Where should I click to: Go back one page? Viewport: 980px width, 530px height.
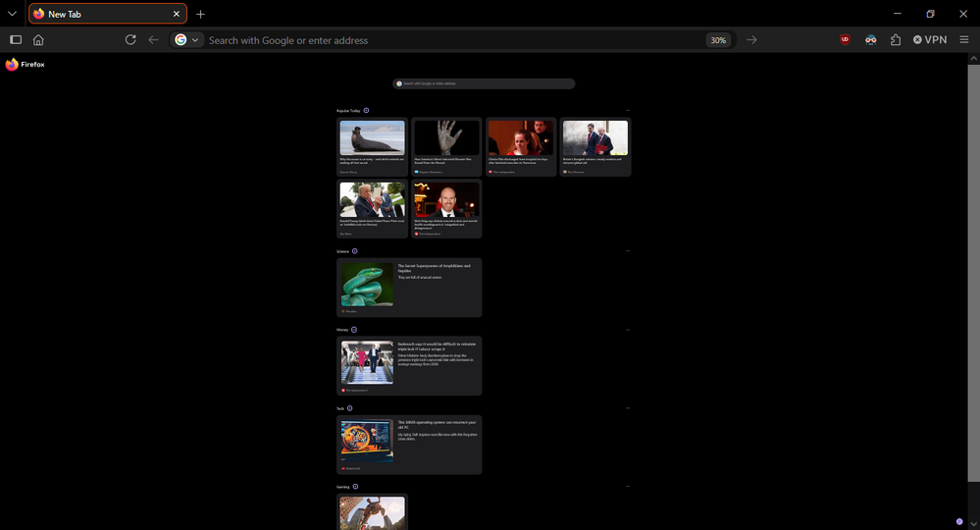pos(154,39)
